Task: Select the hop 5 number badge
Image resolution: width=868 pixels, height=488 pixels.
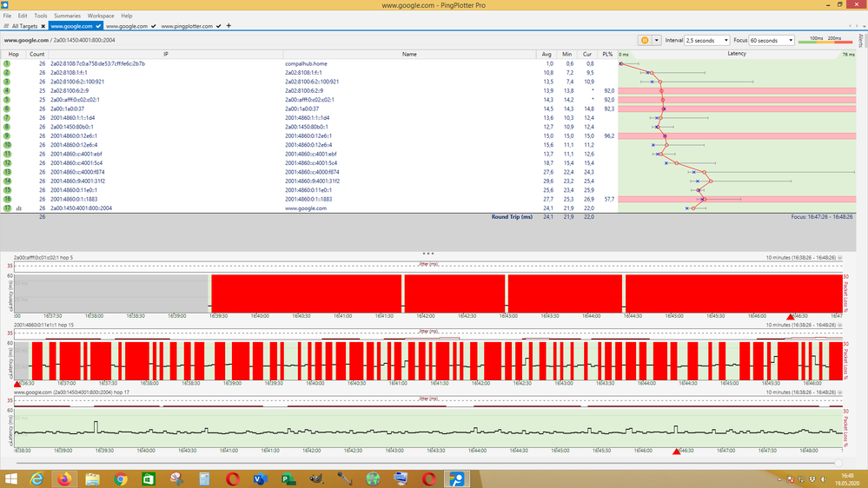Action: tap(6, 100)
